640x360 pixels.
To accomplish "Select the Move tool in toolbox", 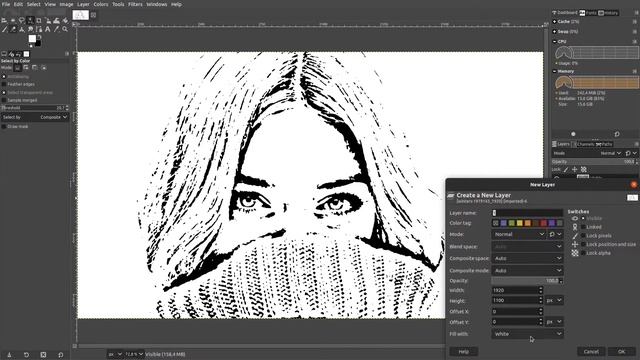I will pos(4,20).
